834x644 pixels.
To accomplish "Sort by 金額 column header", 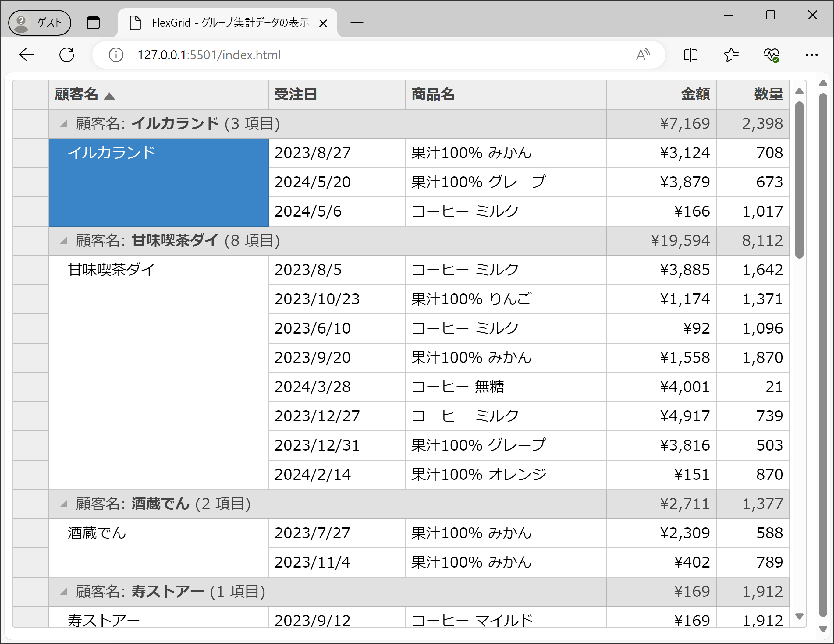I will pos(661,94).
